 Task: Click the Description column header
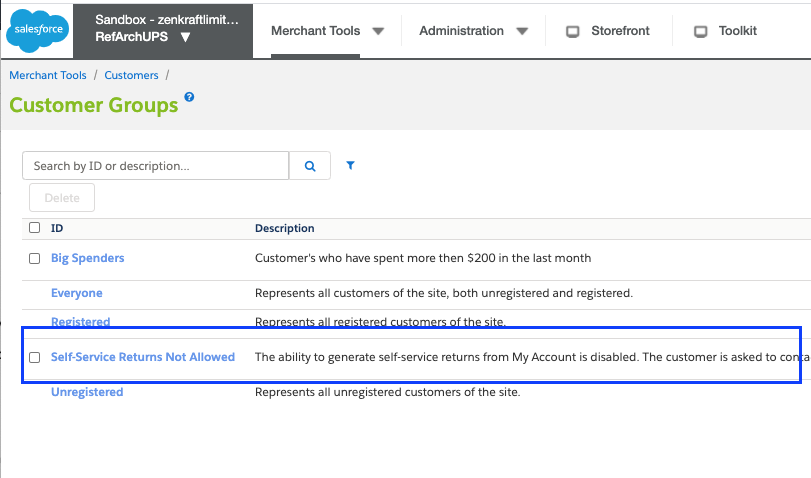click(x=284, y=228)
